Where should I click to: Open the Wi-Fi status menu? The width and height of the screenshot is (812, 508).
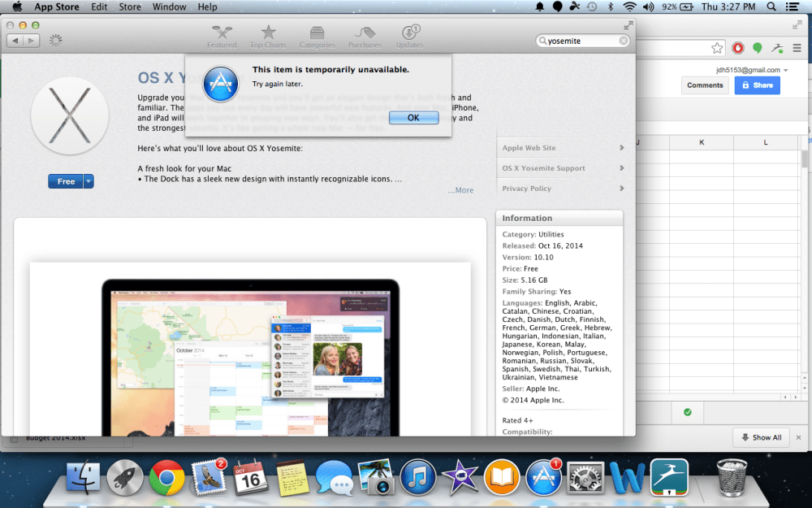[x=631, y=7]
